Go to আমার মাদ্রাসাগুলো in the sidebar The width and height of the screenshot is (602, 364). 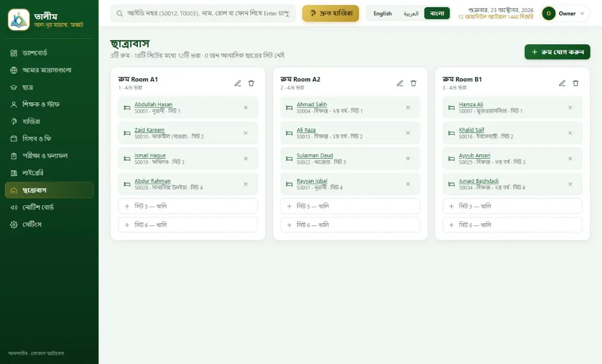tap(49, 70)
